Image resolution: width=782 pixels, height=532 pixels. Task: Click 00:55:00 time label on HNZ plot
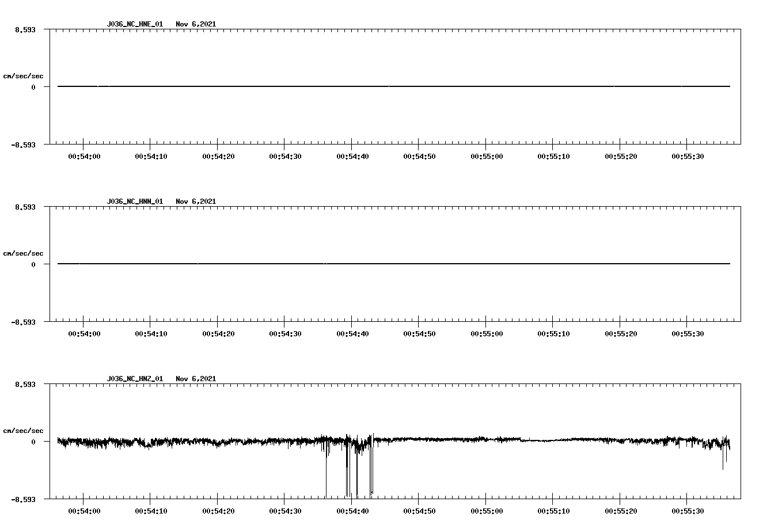tap(487, 511)
